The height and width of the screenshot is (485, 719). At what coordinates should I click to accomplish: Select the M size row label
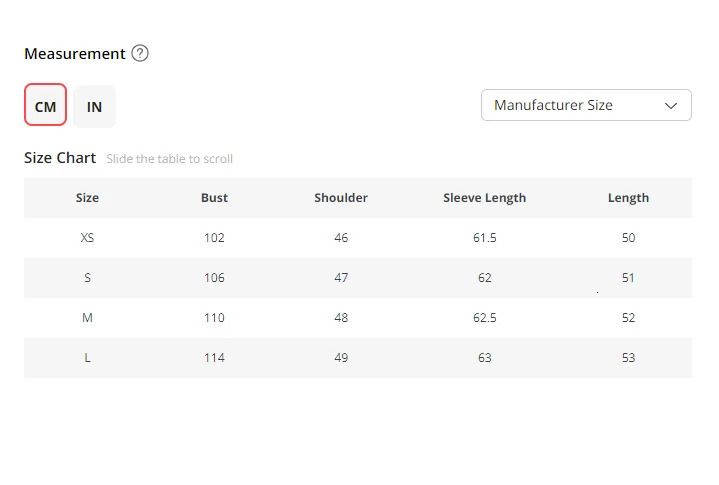click(x=87, y=318)
